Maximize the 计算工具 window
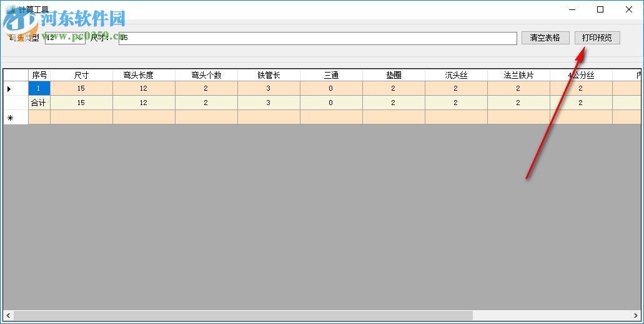The height and width of the screenshot is (324, 644). tap(600, 9)
